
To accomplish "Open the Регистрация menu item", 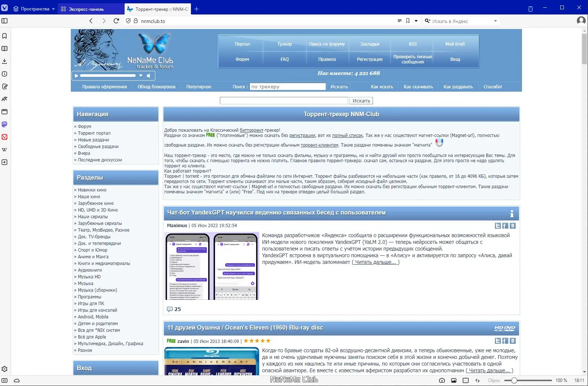I will tap(370, 59).
